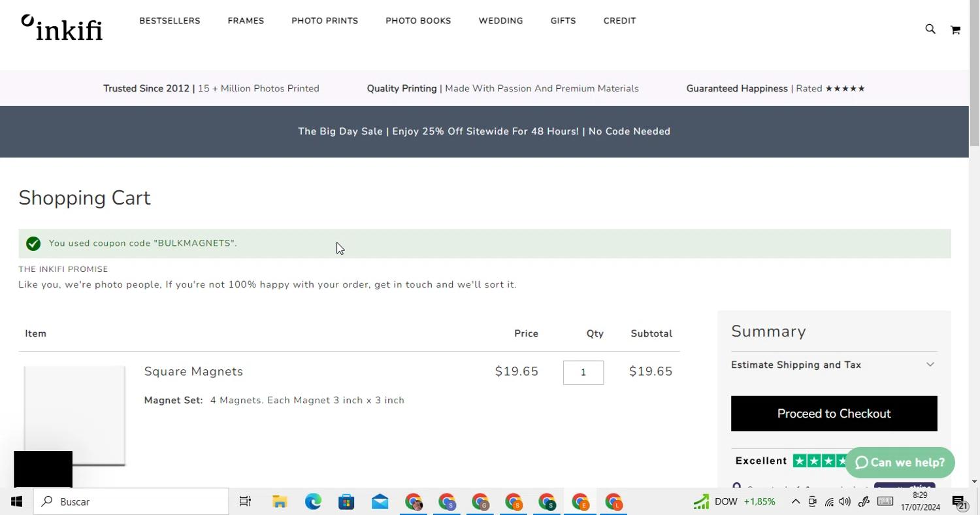Open the PHOTO BOOKS menu

coord(418,21)
